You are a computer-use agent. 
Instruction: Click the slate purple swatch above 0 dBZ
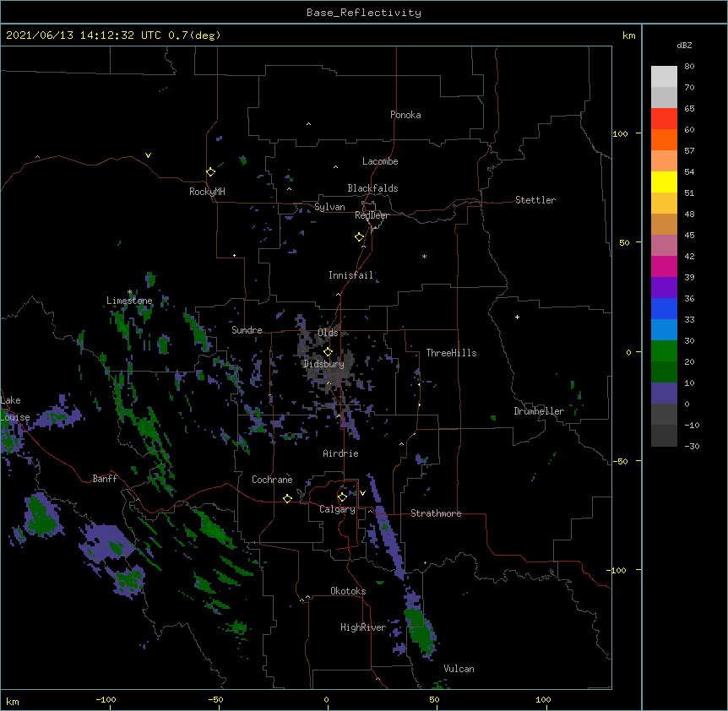664,393
